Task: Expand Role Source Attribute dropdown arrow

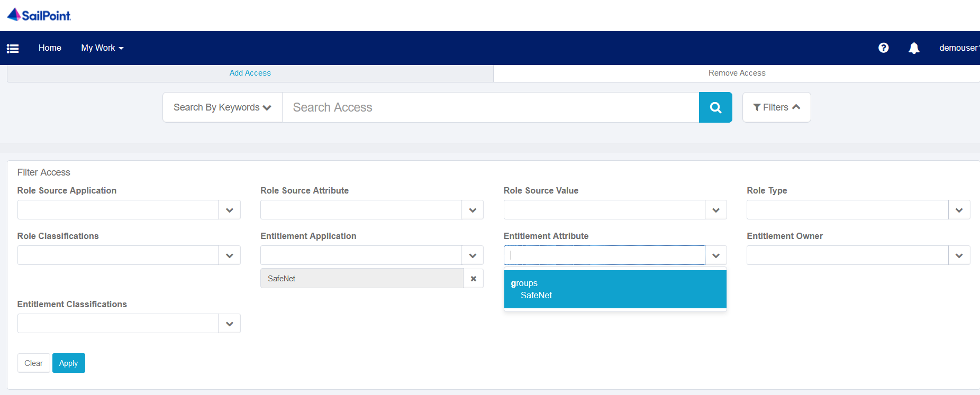Action: (473, 210)
